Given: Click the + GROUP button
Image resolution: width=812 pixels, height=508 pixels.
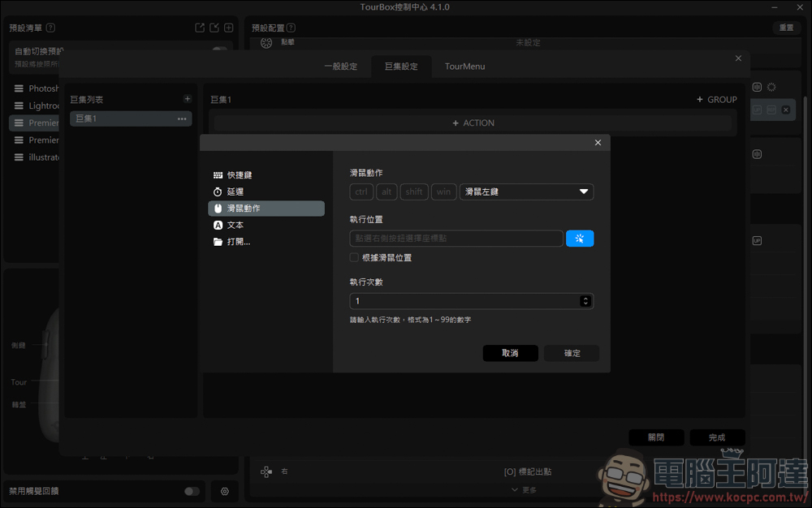Looking at the screenshot, I should (717, 99).
